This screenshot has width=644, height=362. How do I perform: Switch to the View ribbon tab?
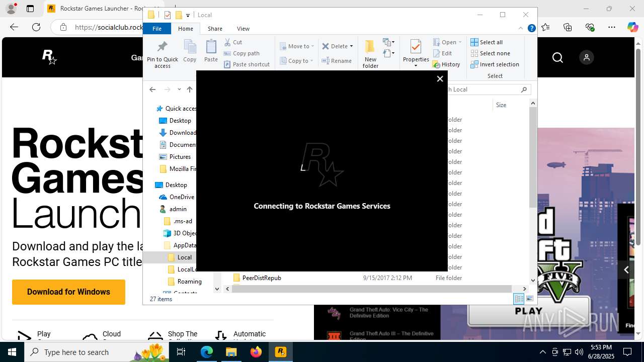[x=243, y=29]
